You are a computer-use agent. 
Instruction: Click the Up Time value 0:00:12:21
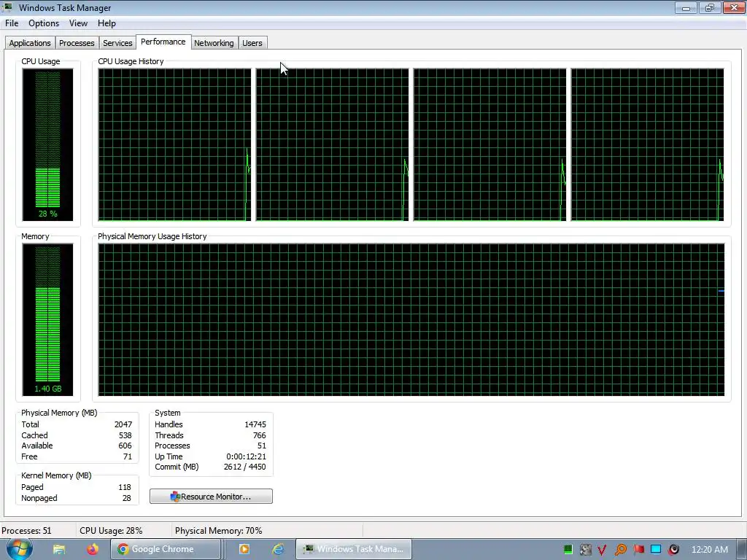click(246, 456)
